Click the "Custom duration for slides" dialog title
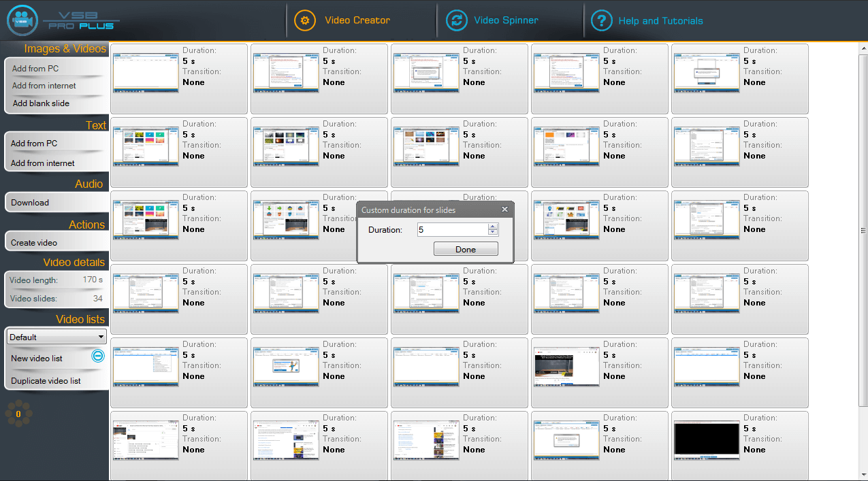 click(x=408, y=210)
